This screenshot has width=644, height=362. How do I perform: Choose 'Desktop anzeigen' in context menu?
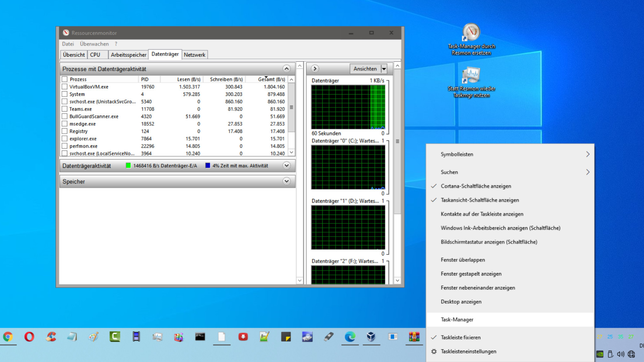point(510,302)
